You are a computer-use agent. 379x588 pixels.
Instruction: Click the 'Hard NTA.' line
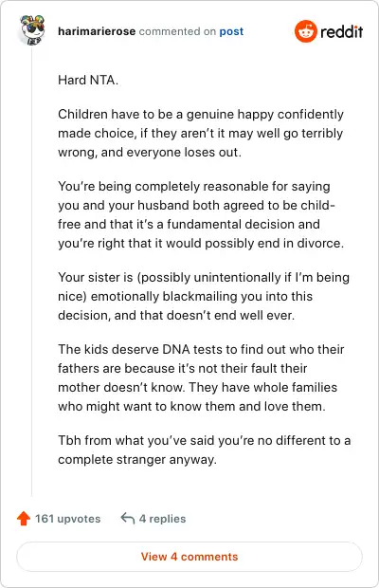click(x=88, y=80)
